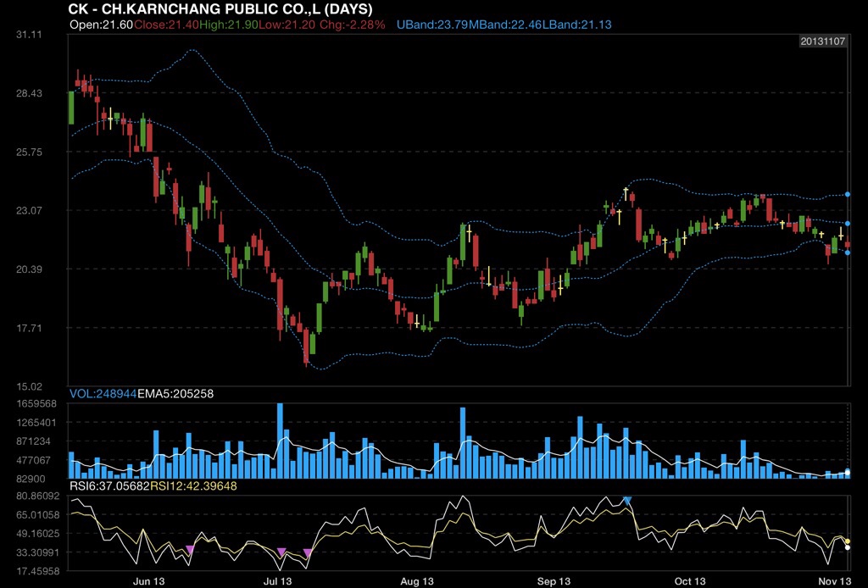
Task: Click the RSI6:37.05682 label
Action: coord(109,486)
